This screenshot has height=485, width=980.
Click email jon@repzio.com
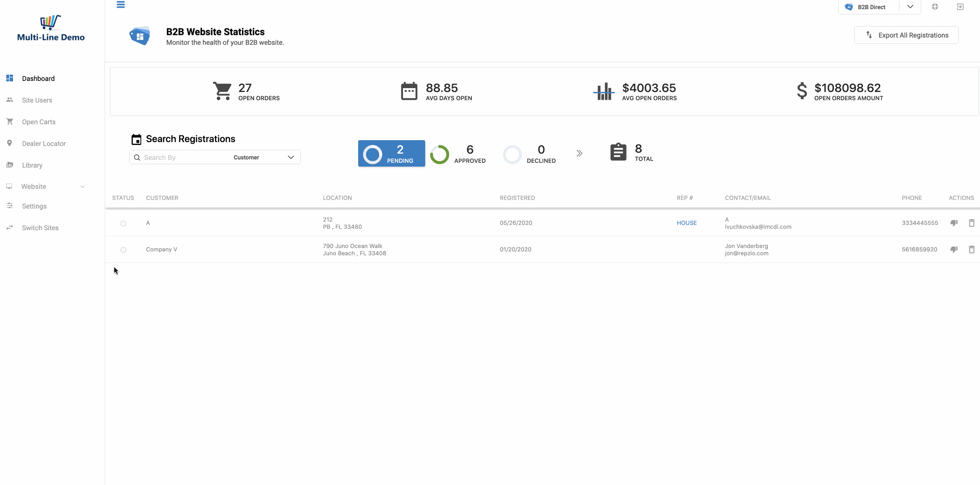747,253
